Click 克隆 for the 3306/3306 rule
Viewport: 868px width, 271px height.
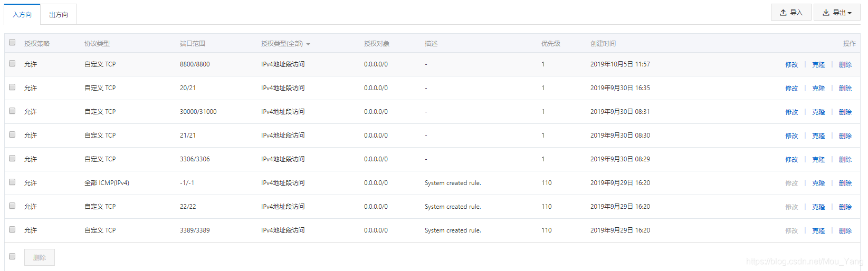click(x=818, y=160)
